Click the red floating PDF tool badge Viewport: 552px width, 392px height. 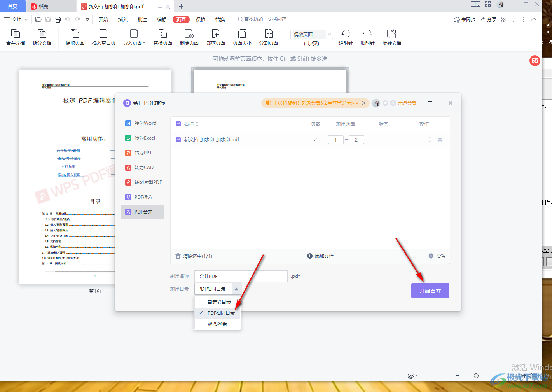[535, 60]
